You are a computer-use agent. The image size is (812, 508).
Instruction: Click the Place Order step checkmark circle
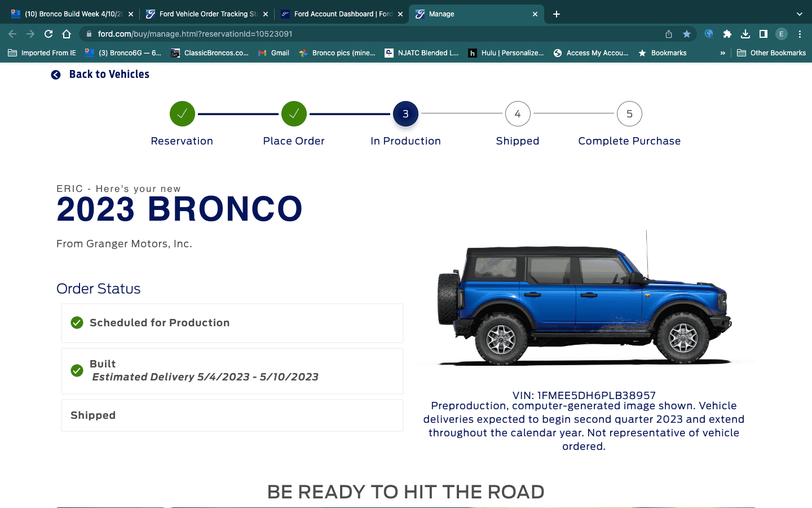pos(294,114)
